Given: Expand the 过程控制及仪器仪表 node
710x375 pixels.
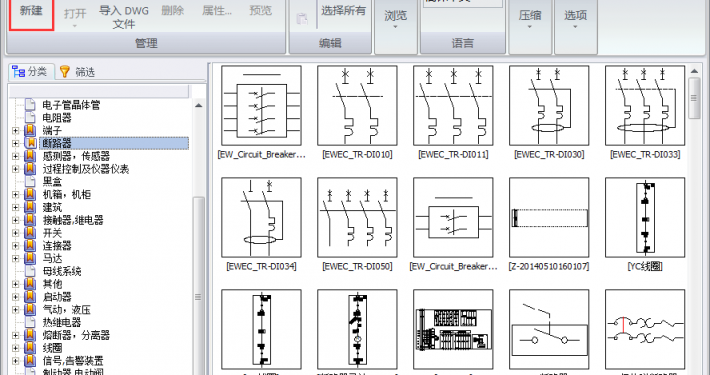Looking at the screenshot, I should point(16,169).
